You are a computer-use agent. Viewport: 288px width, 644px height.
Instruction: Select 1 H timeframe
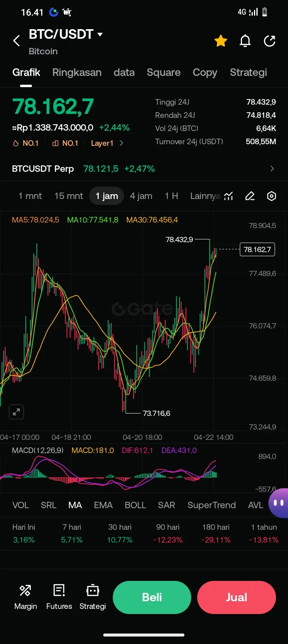[171, 196]
